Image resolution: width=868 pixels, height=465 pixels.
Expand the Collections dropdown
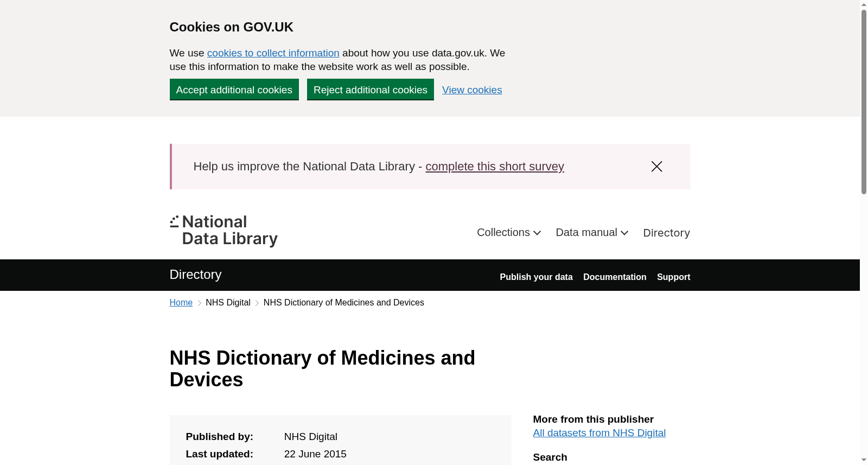click(x=509, y=232)
